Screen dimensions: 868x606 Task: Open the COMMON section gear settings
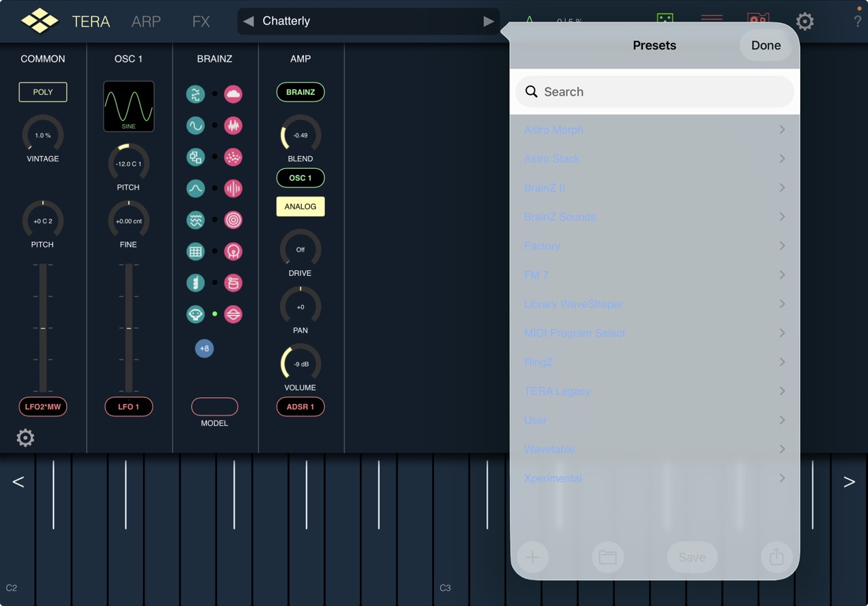coord(25,438)
